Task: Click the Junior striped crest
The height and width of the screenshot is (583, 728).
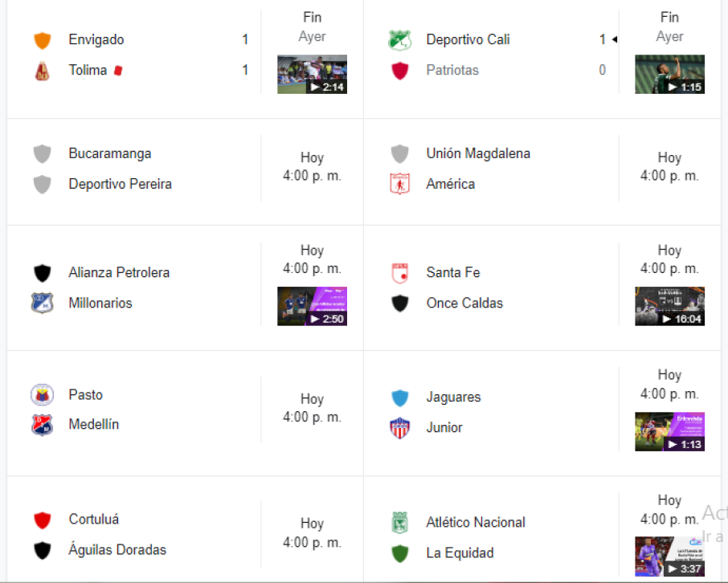Action: [x=399, y=428]
